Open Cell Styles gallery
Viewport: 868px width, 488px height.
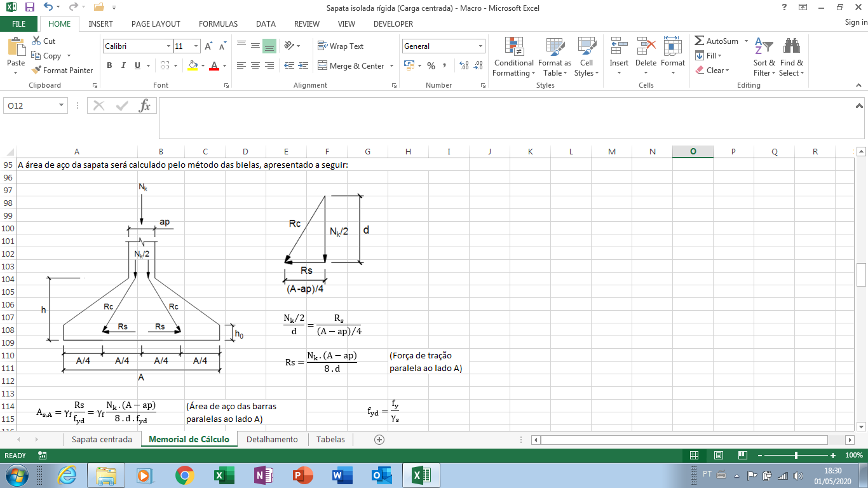[587, 57]
